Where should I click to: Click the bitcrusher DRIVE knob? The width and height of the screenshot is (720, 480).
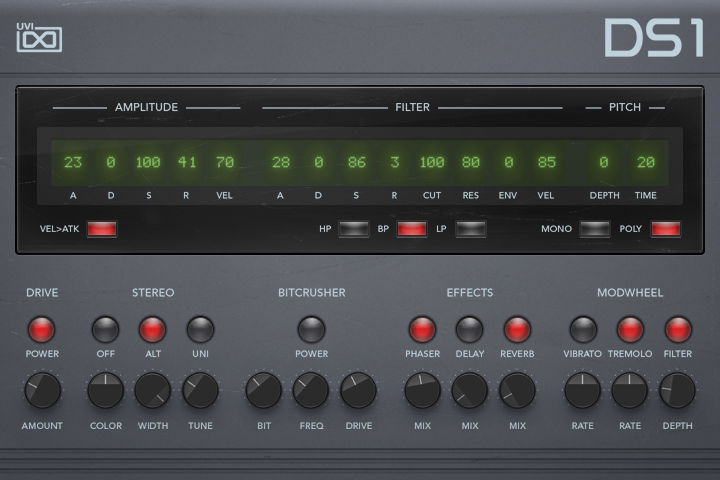pyautogui.click(x=358, y=390)
